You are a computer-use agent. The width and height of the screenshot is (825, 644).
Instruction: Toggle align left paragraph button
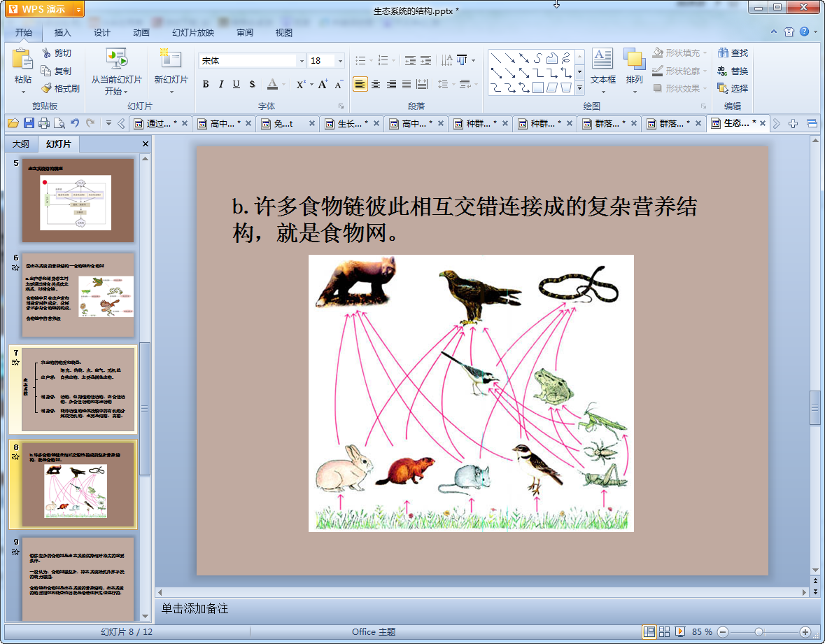[360, 84]
